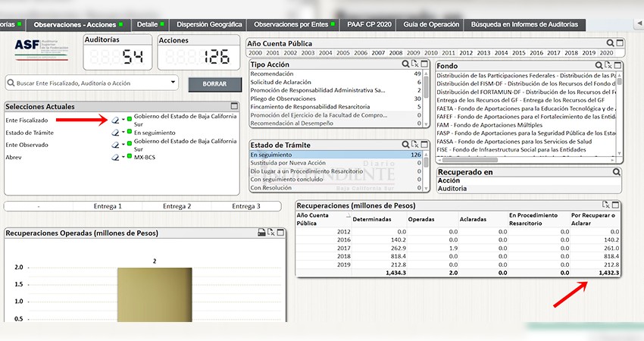Image resolution: width=644 pixels, height=341 pixels.
Task: Select the Entrega 2 button
Action: pos(177,206)
